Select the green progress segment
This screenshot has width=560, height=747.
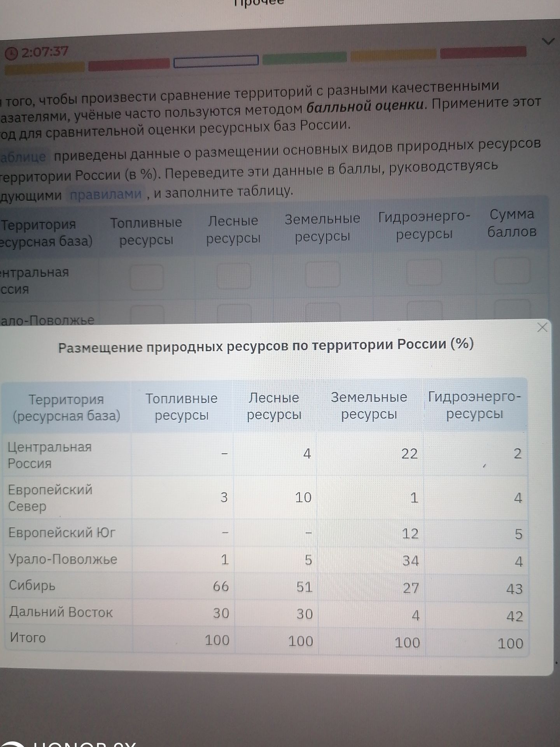tap(304, 58)
